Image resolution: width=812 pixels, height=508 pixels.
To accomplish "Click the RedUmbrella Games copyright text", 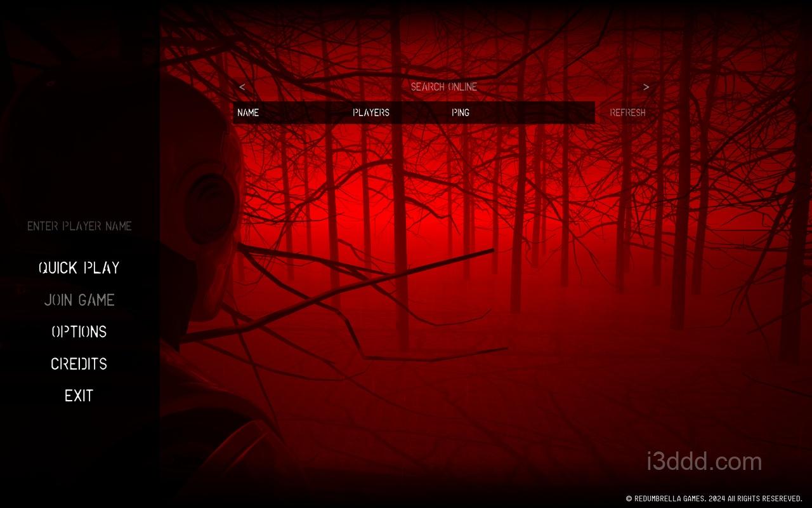I will point(714,498).
